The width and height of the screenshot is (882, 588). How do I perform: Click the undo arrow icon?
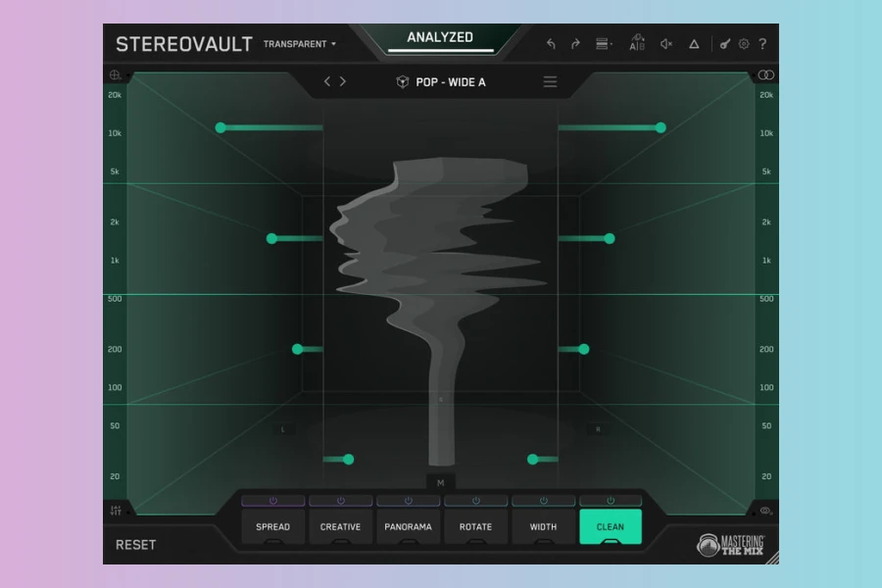coord(551,44)
